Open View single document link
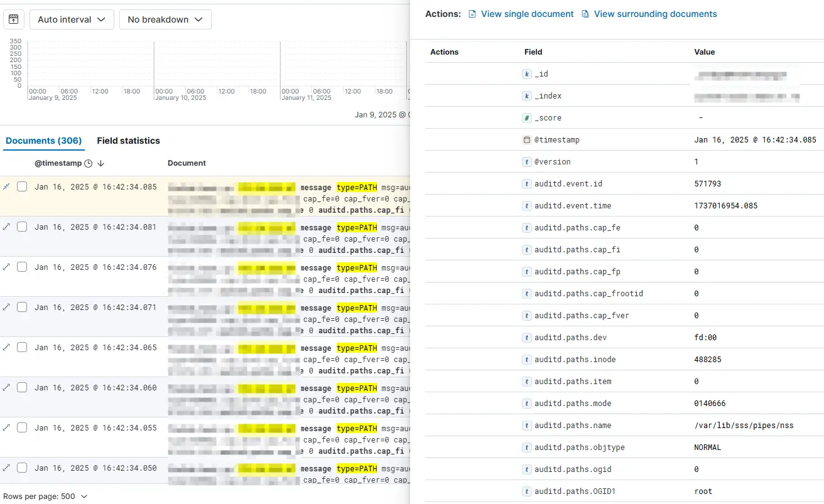Image resolution: width=824 pixels, height=504 pixels. [527, 14]
